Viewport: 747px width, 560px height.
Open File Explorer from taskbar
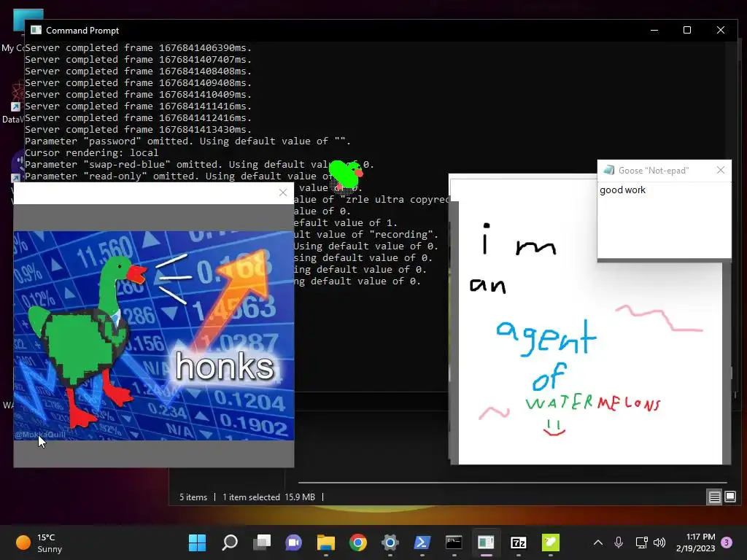click(x=326, y=542)
